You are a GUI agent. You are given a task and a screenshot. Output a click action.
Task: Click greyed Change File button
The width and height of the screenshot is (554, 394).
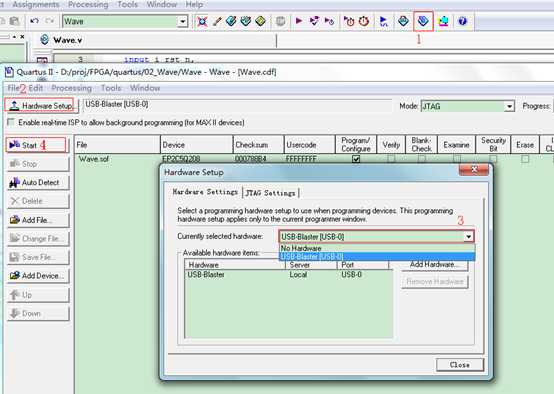coord(38,239)
